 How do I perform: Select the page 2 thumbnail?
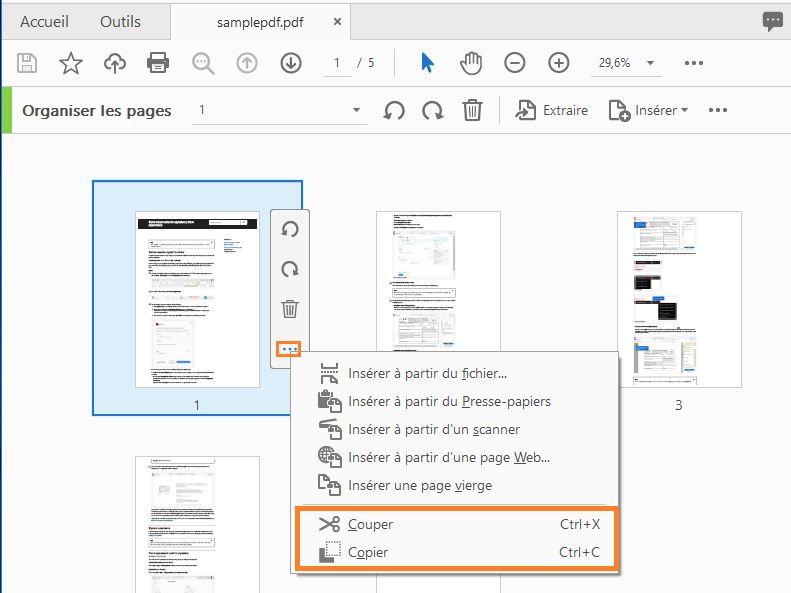click(x=438, y=280)
